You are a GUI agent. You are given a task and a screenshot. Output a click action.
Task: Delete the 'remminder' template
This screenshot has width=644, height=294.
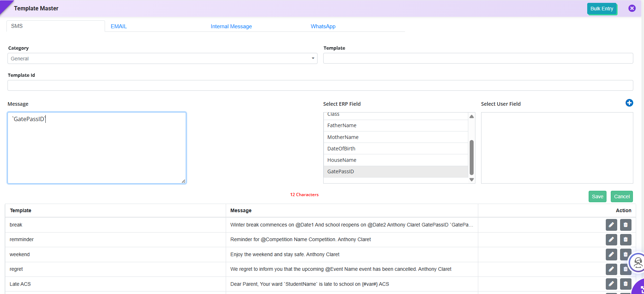click(625, 239)
